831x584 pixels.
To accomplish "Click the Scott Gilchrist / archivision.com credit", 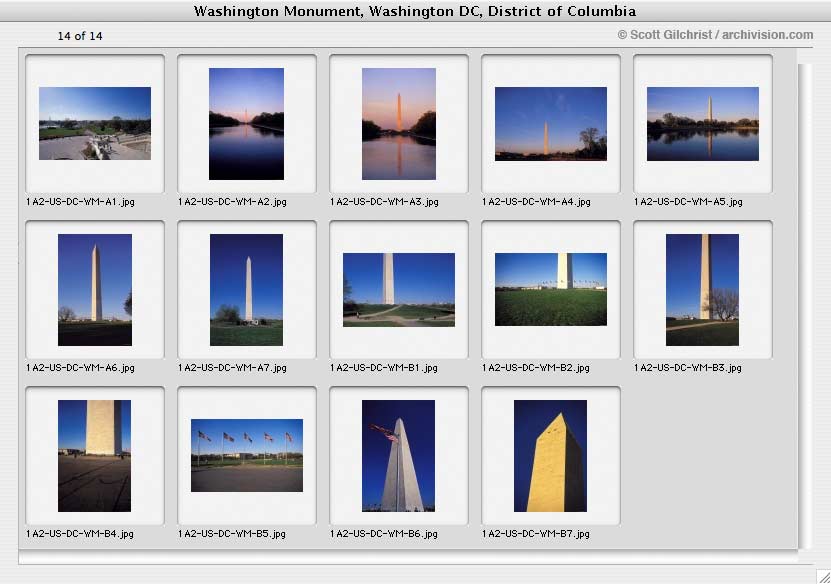I will pyautogui.click(x=715, y=35).
